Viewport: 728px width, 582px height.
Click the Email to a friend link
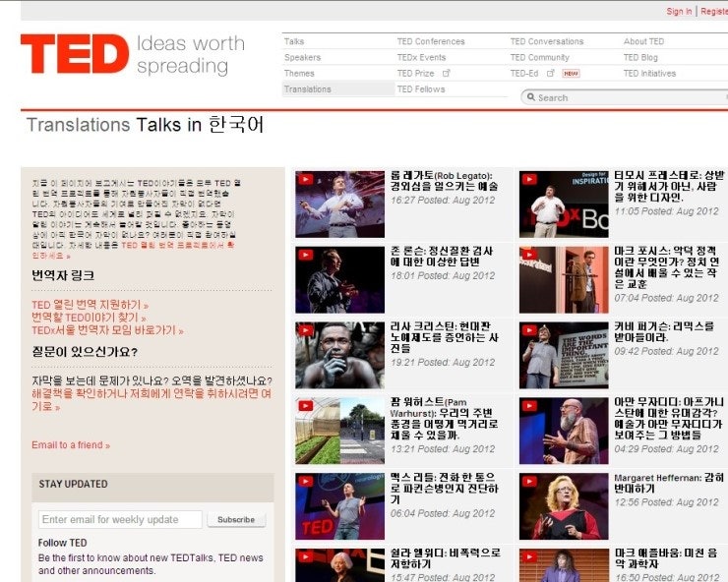[x=71, y=444]
